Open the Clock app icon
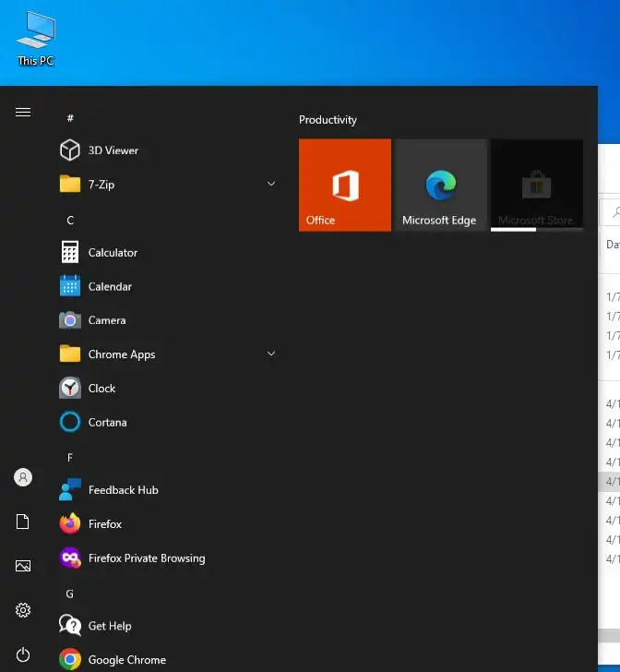 point(70,388)
